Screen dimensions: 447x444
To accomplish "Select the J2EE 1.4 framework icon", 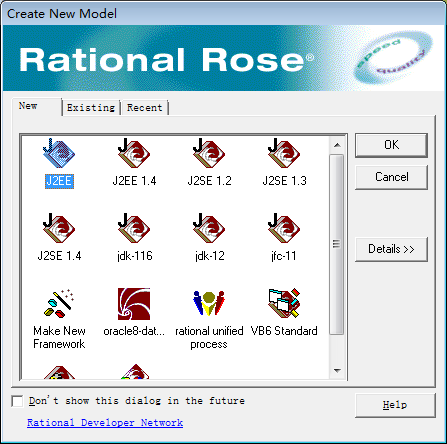I will coord(134,153).
